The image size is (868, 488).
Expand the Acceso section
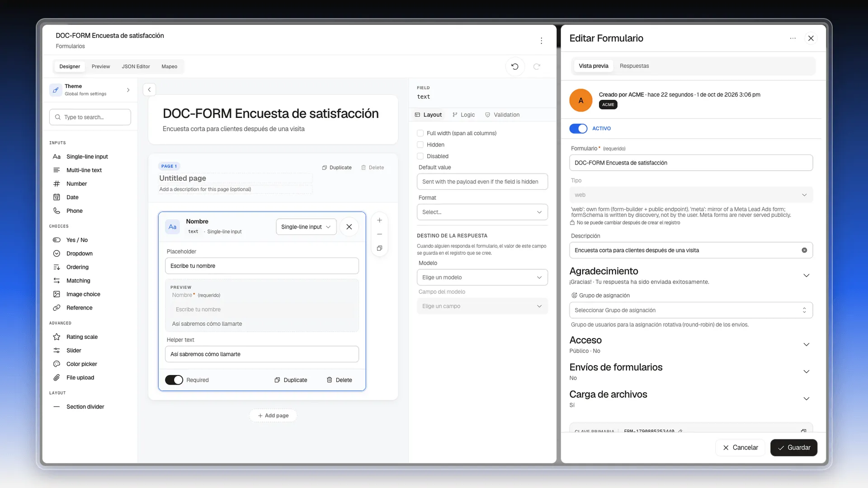tap(806, 345)
